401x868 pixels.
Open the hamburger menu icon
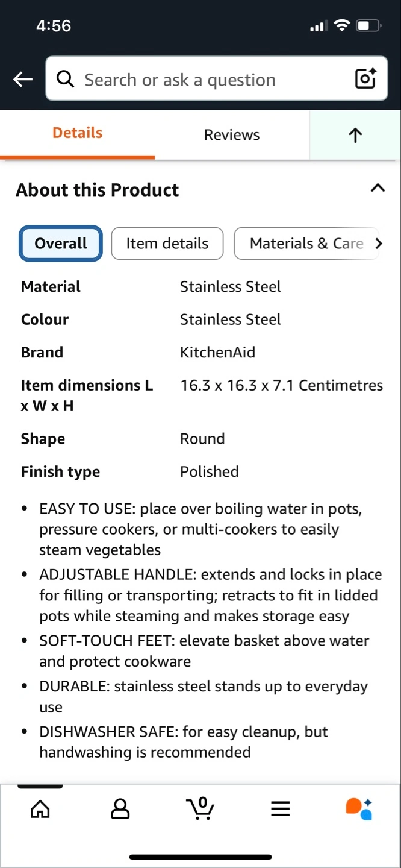tap(281, 809)
